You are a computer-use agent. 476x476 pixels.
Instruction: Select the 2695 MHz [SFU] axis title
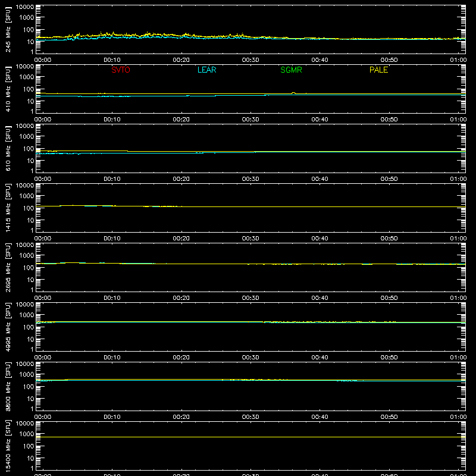point(8,267)
